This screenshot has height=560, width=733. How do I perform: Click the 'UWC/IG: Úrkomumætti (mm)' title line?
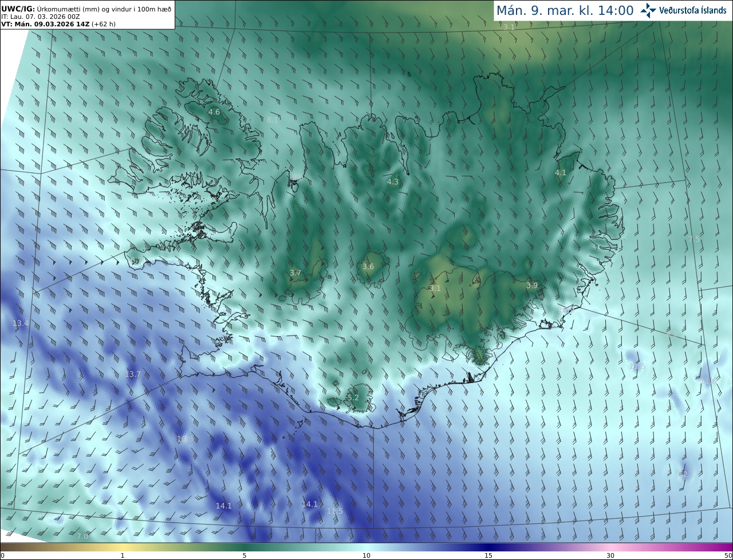(86, 9)
